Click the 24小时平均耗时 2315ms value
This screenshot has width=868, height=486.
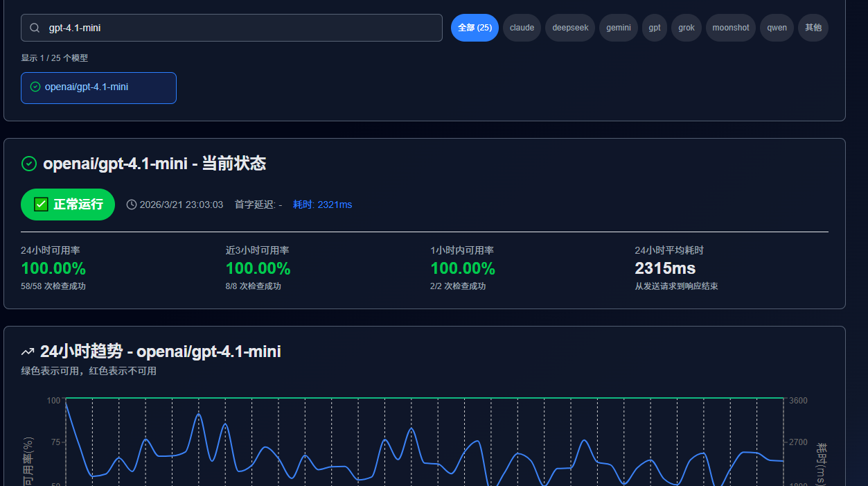(x=665, y=268)
